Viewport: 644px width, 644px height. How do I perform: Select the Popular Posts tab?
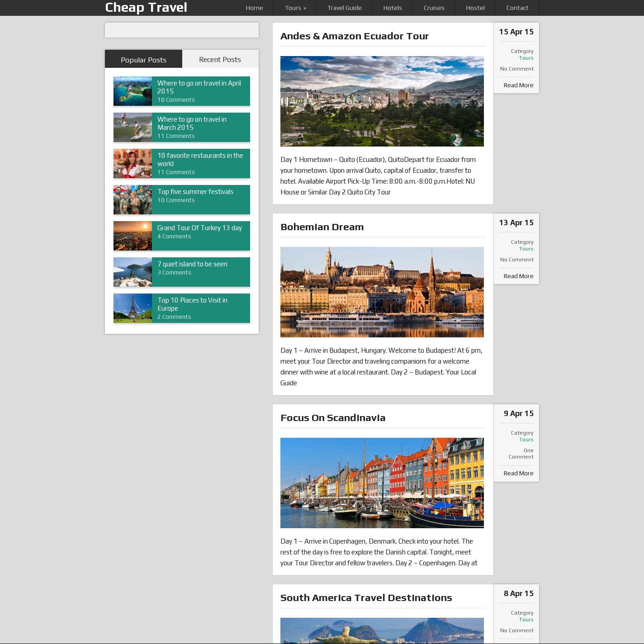(x=143, y=59)
